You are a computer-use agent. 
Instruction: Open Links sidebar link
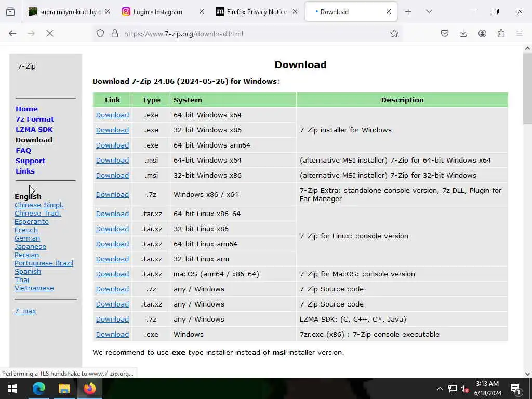point(25,171)
